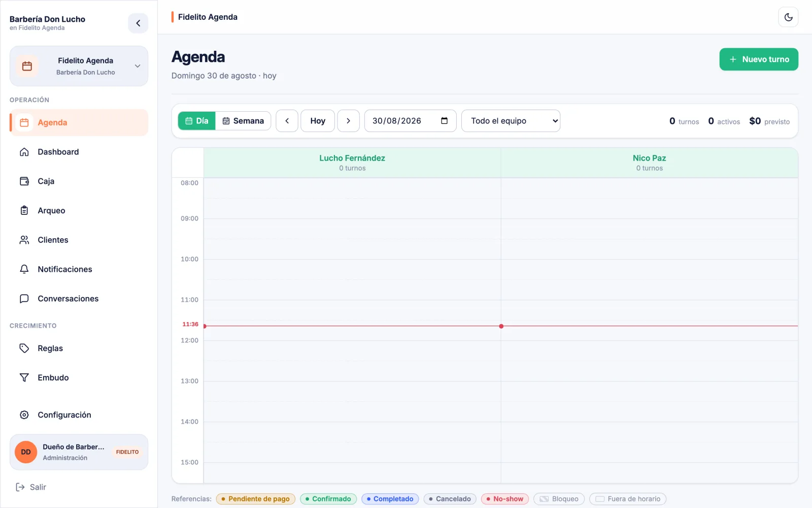
Task: Collapse the sidebar with the chevron button
Action: tap(138, 23)
